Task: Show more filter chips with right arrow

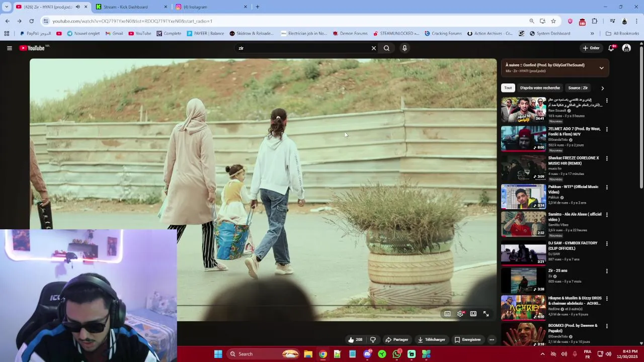Action: (x=602, y=88)
